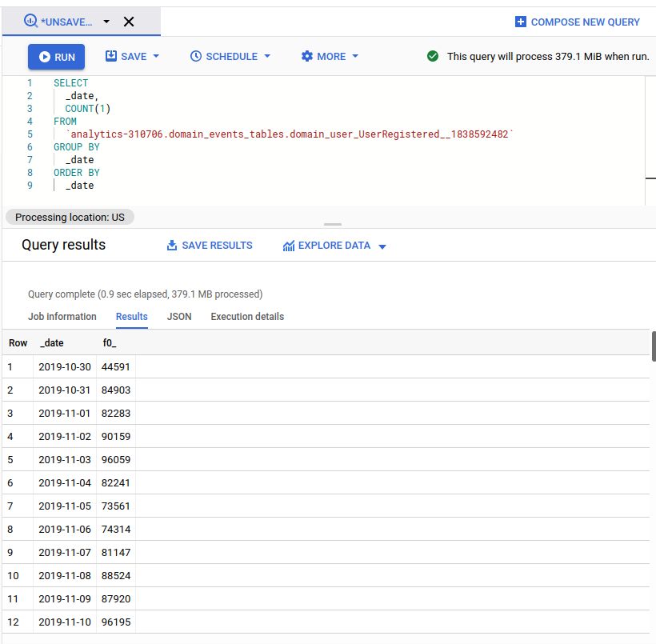This screenshot has height=644, width=656.
Task: Click the GROUP BY keyword line
Action: click(77, 147)
